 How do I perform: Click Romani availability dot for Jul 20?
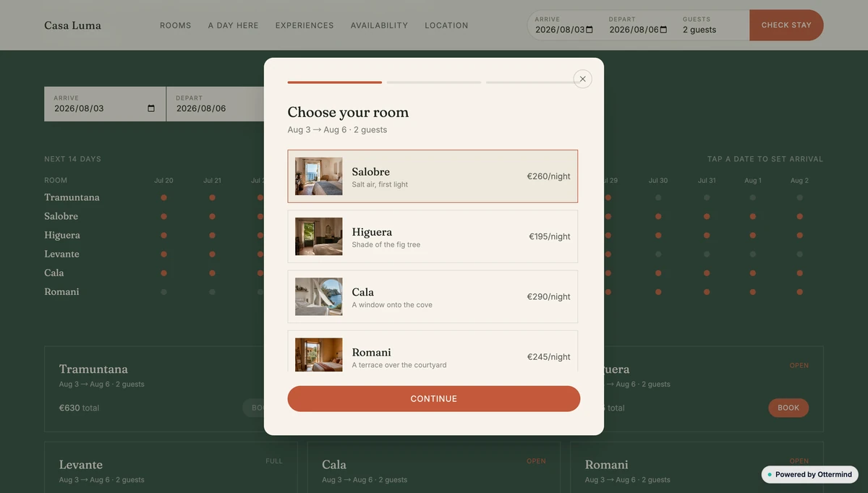coord(164,291)
